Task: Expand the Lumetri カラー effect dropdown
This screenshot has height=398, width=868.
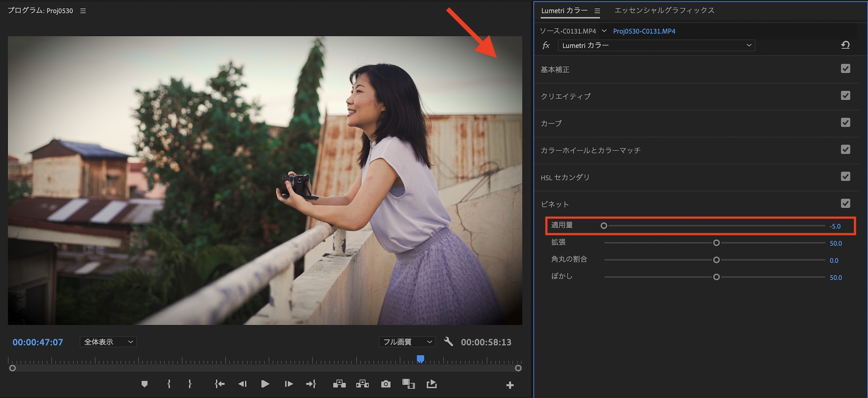Action: pyautogui.click(x=656, y=46)
